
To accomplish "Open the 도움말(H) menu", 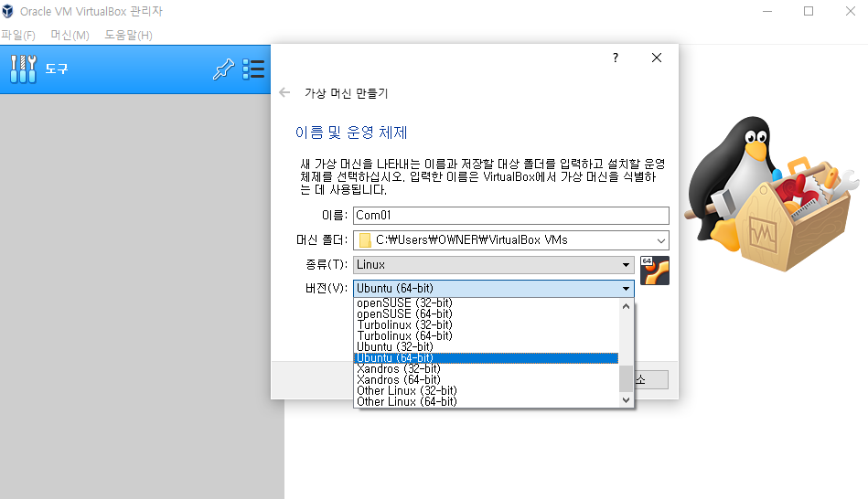I will (x=128, y=36).
